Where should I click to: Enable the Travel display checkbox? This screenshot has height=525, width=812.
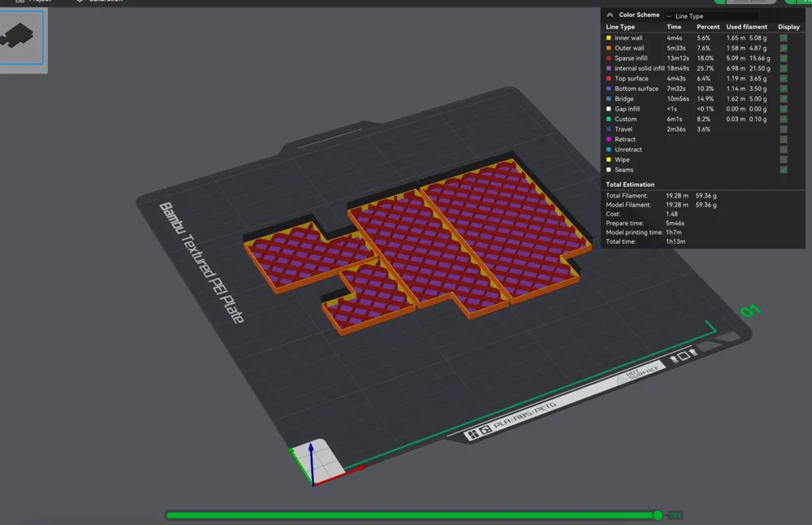784,129
